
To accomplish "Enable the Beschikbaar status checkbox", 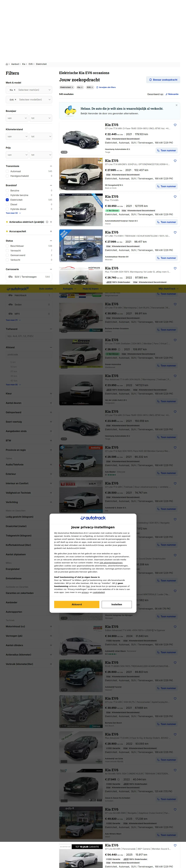I will click(x=7, y=246).
